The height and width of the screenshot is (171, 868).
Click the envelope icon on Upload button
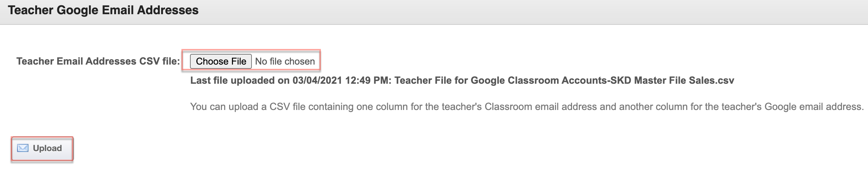(23, 148)
